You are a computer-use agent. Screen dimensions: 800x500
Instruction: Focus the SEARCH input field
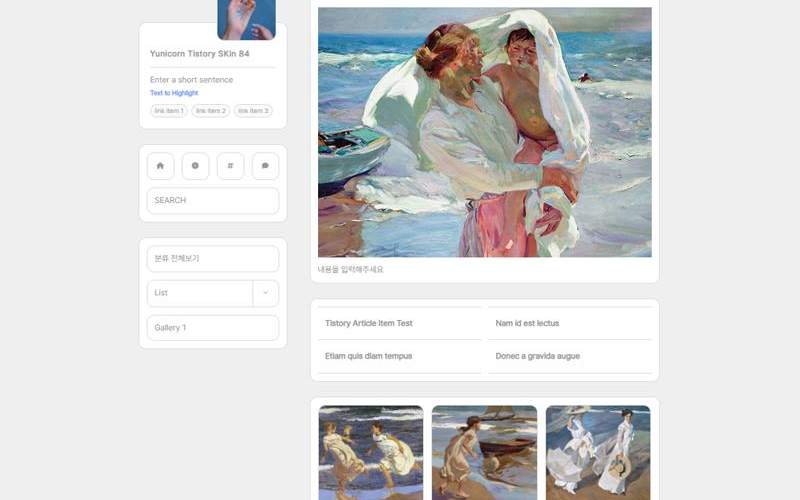(x=212, y=200)
